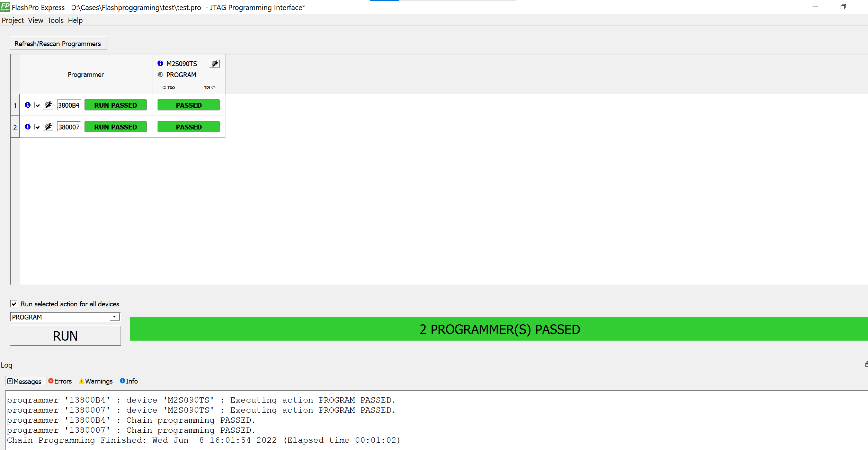Select the View menu
868x450 pixels.
coord(35,20)
